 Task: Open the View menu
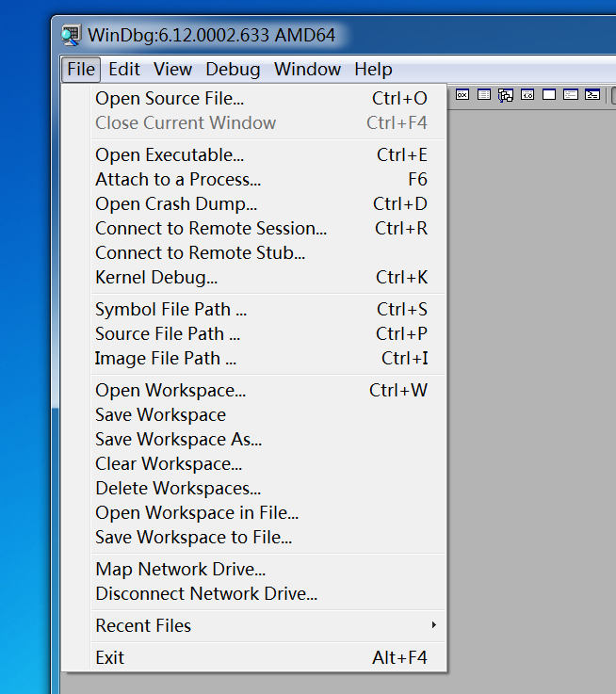[x=172, y=70]
